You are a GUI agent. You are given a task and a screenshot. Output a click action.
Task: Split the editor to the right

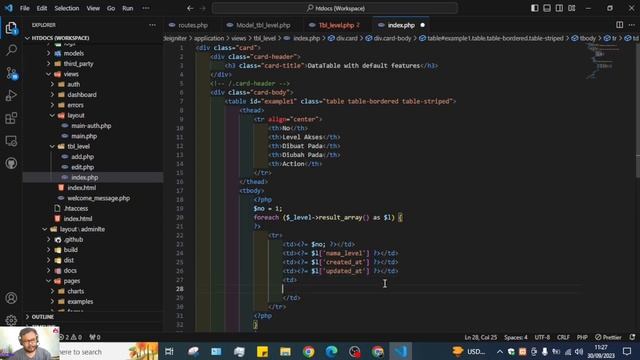619,25
